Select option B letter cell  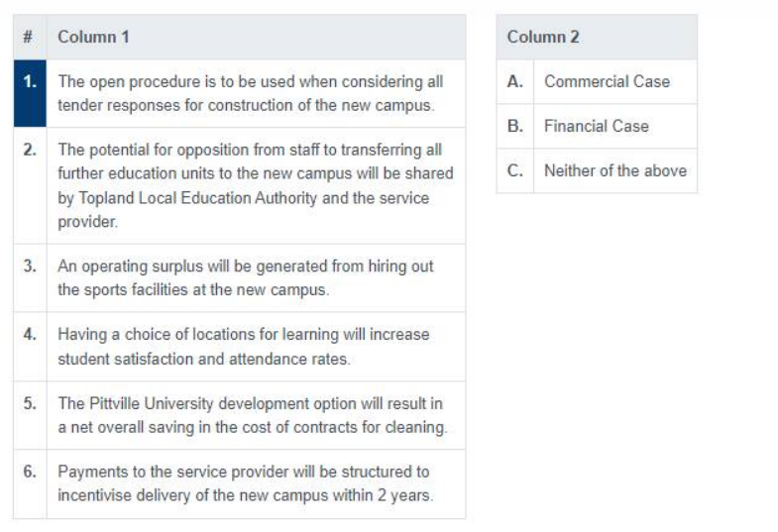pos(515,126)
